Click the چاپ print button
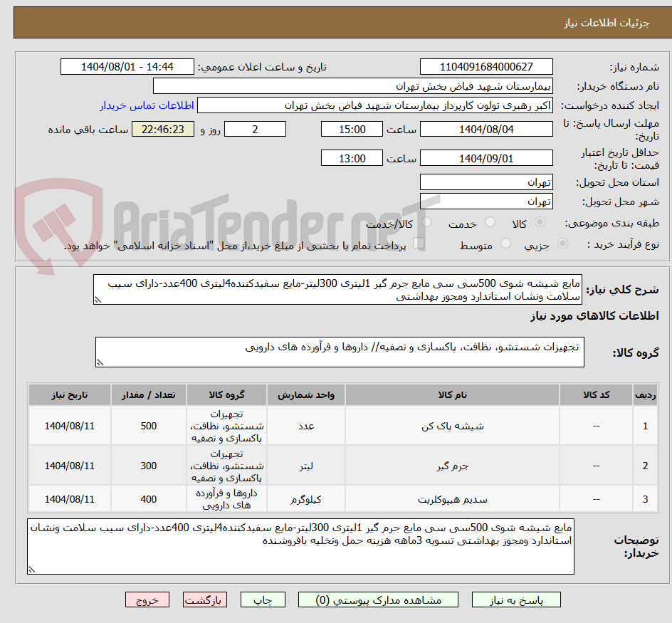672x623 pixels. click(263, 600)
